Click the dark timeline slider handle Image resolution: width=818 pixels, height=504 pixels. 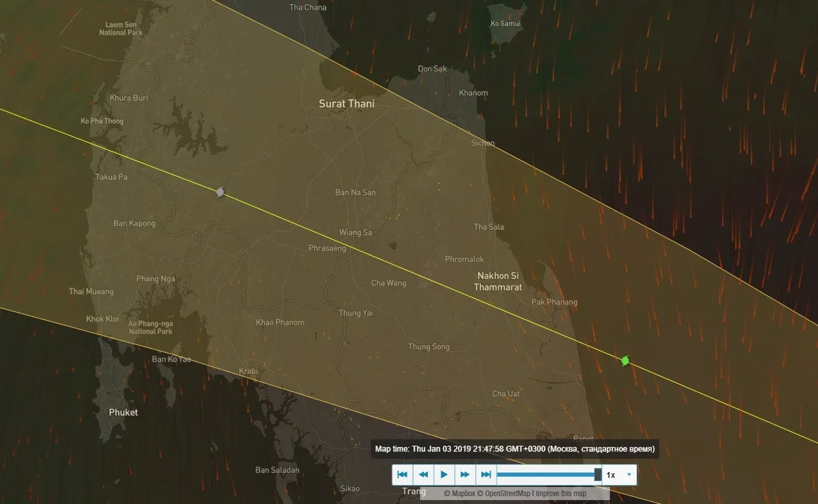(598, 475)
